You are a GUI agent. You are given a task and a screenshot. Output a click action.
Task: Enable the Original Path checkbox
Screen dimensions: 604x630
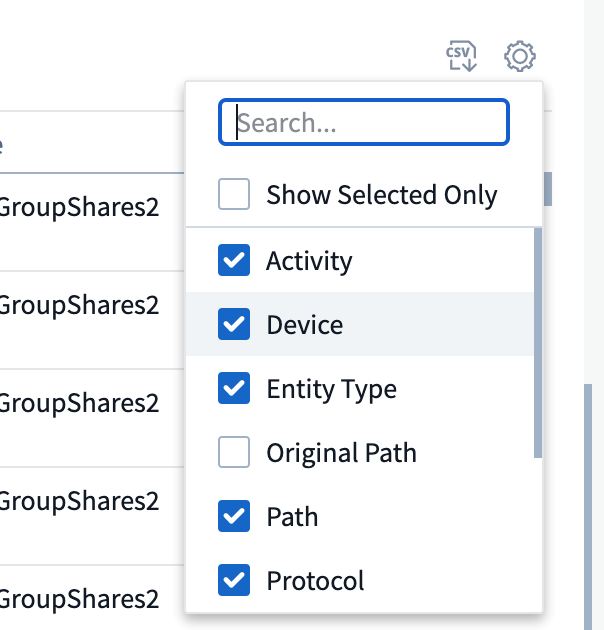234,453
